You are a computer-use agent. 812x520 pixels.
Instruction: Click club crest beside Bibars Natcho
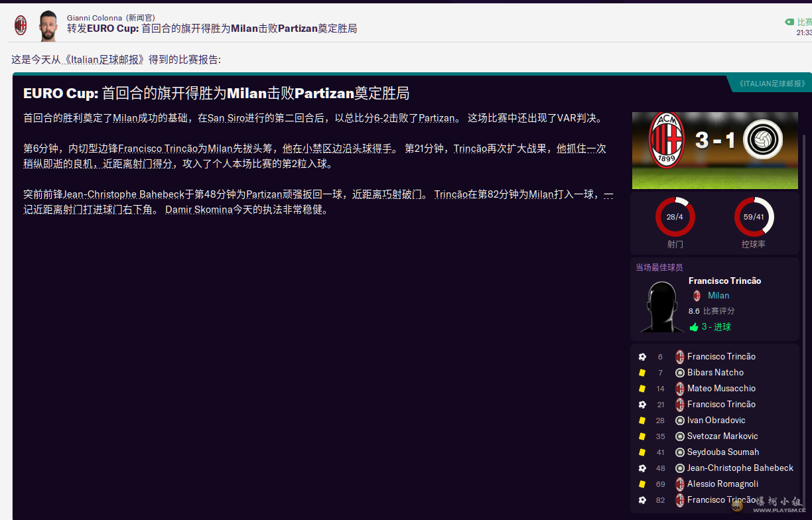click(679, 373)
